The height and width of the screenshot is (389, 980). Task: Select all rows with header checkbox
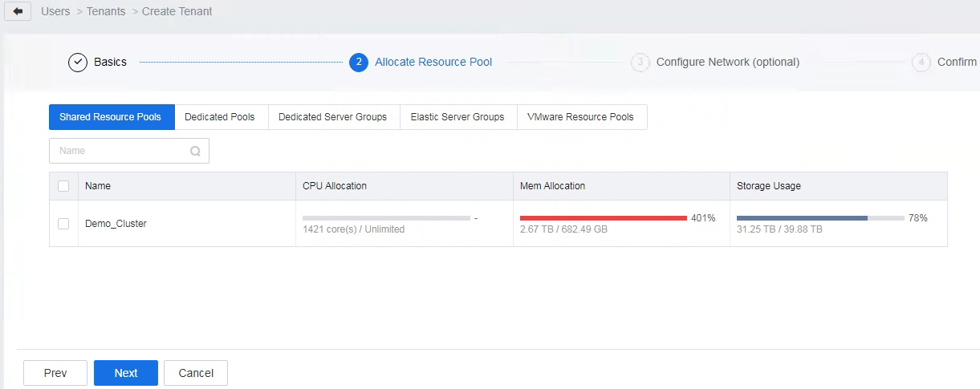(x=63, y=186)
